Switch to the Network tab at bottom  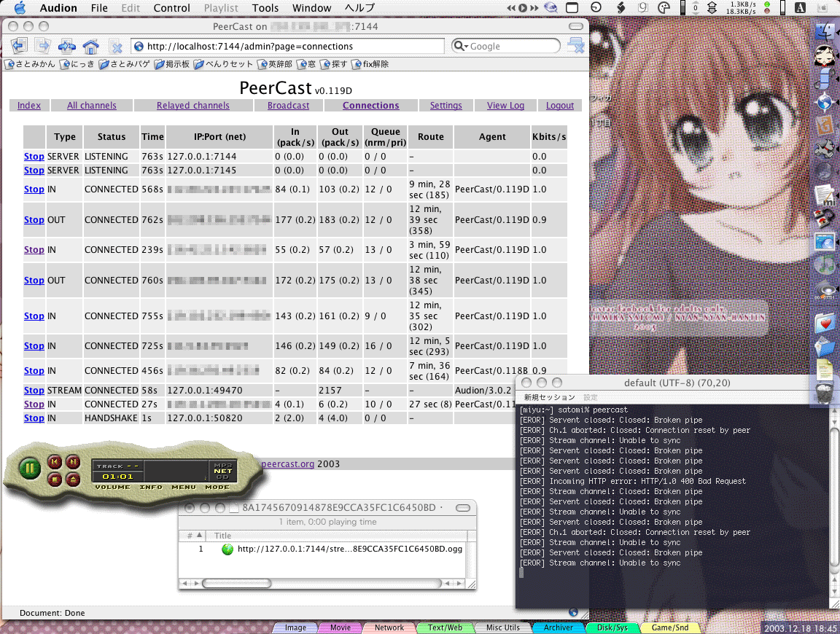tap(389, 627)
